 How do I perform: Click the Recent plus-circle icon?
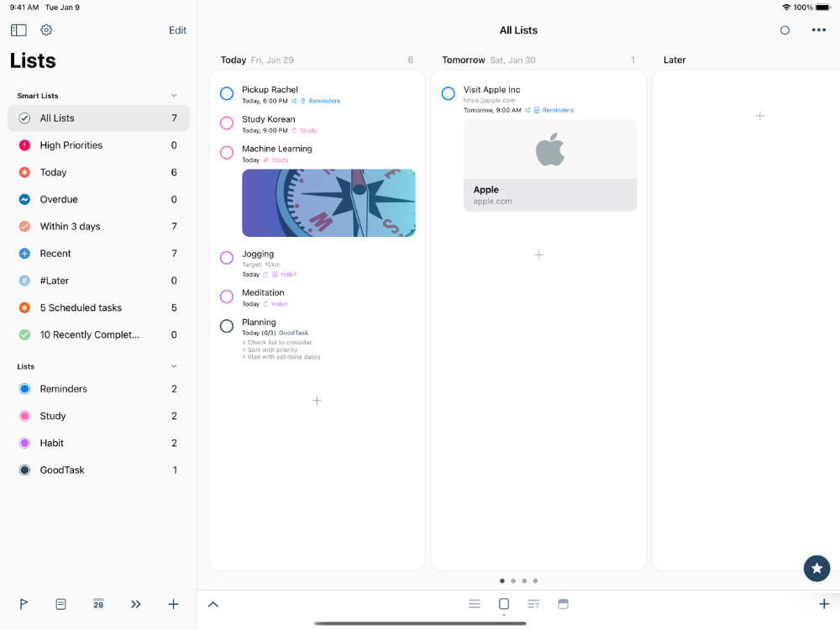(24, 254)
